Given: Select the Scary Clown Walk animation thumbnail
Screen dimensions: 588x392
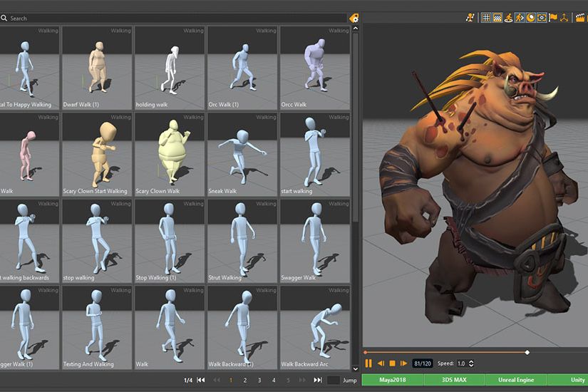Looking at the screenshot, I should pos(170,155).
